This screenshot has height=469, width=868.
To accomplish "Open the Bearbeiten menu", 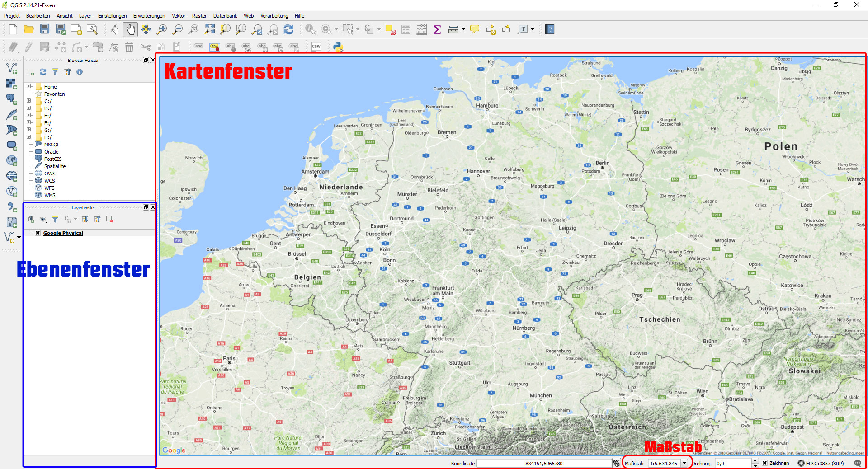I will (x=38, y=16).
